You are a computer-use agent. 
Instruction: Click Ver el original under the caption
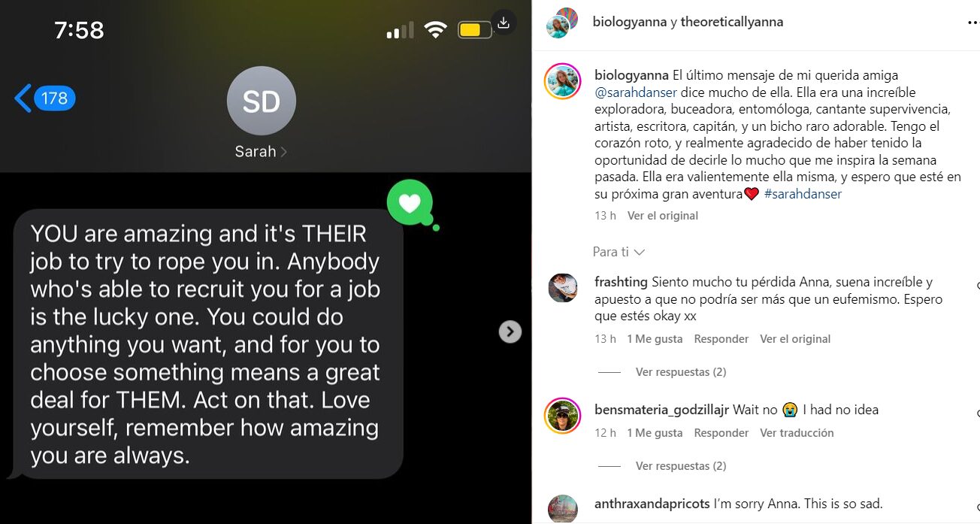663,216
